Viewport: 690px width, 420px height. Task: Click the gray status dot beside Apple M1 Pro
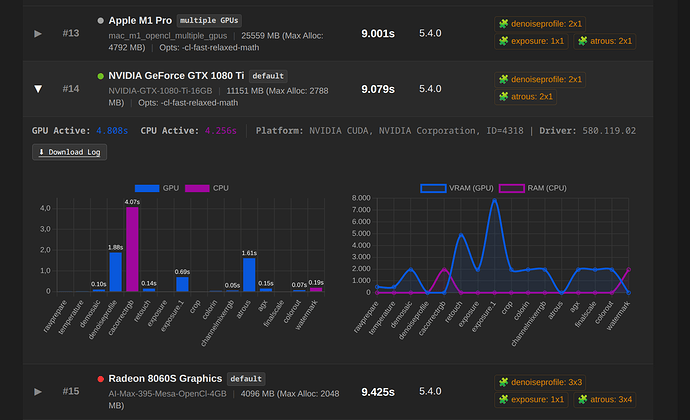[100, 20]
